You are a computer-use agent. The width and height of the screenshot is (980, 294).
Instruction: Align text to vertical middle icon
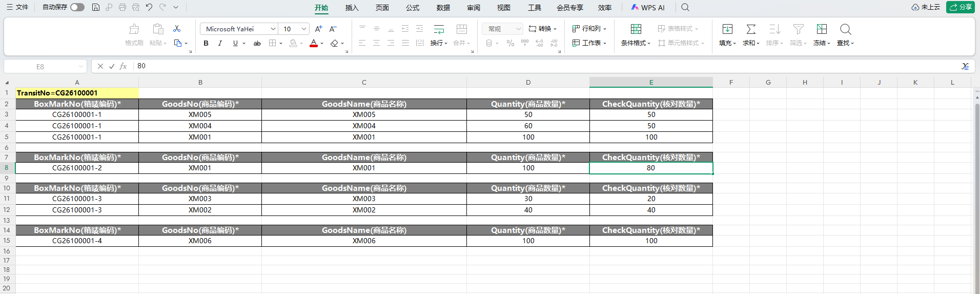[x=377, y=29]
